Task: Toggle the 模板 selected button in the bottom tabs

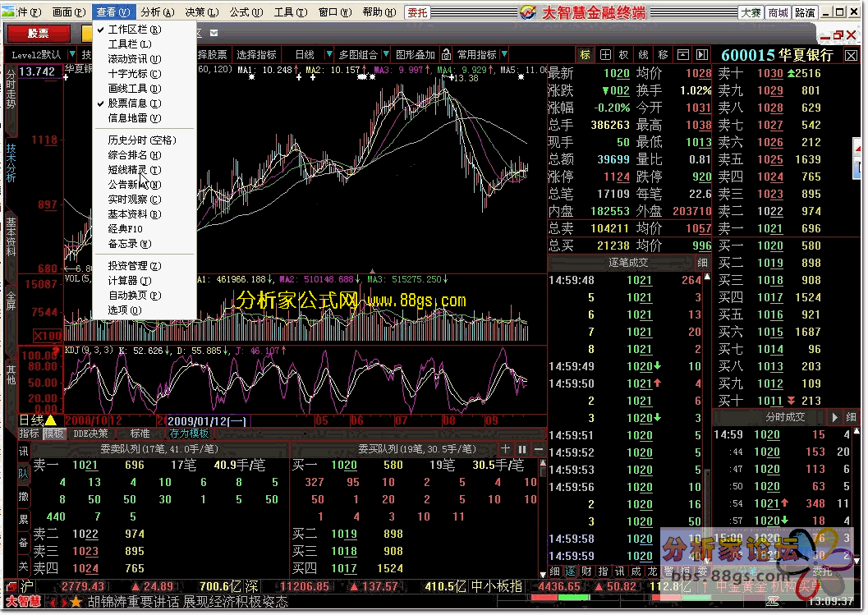Action: tap(53, 434)
